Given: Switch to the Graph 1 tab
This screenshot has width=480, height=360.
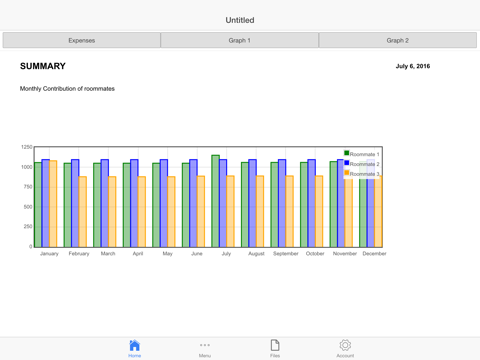Looking at the screenshot, I should [239, 40].
